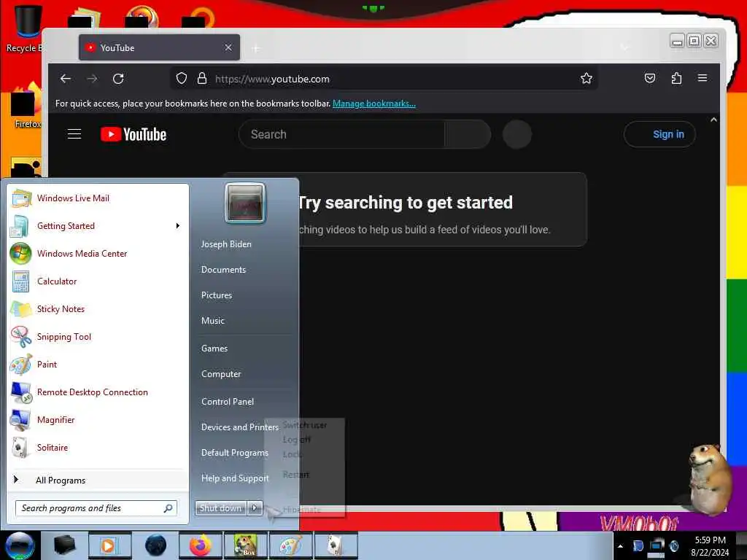Click the YouTube logo
The image size is (747, 560).
click(133, 135)
